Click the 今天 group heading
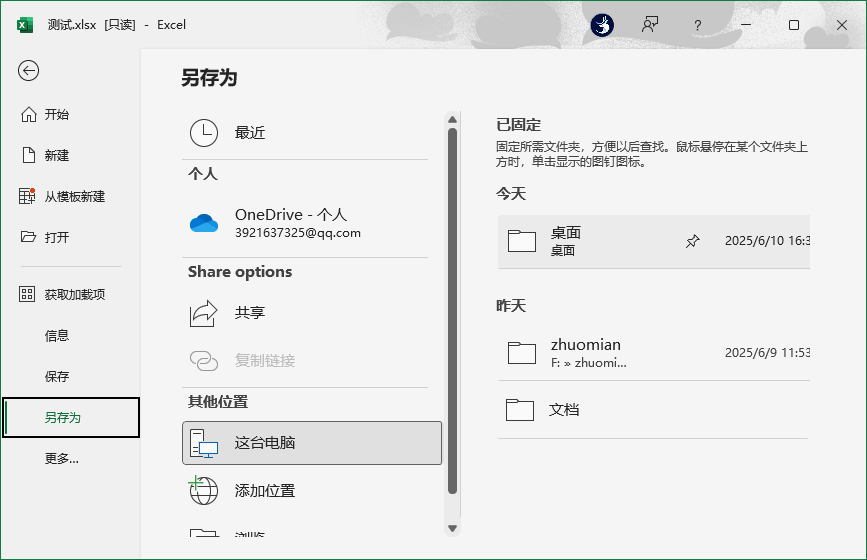 click(511, 193)
